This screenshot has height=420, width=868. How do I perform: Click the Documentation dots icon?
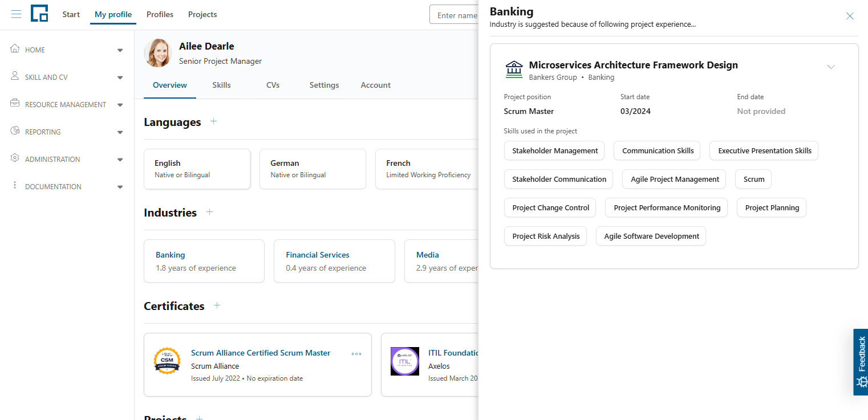[x=15, y=185]
